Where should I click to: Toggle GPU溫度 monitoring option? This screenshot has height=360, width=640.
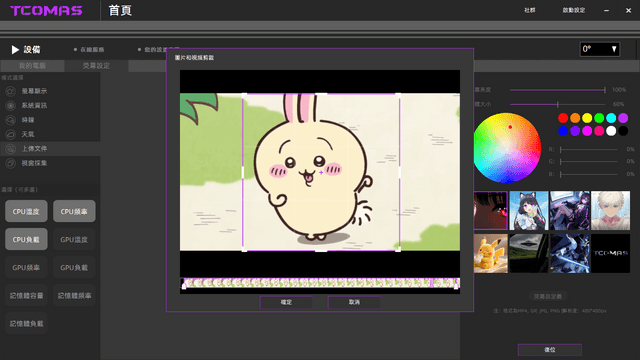74,239
